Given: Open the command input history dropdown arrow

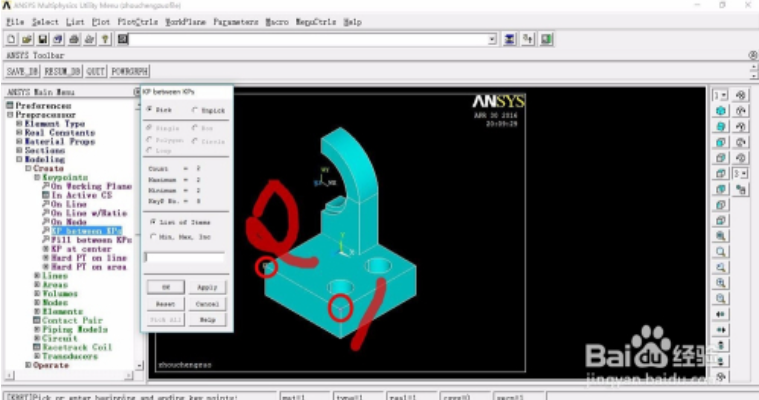Looking at the screenshot, I should (x=492, y=39).
